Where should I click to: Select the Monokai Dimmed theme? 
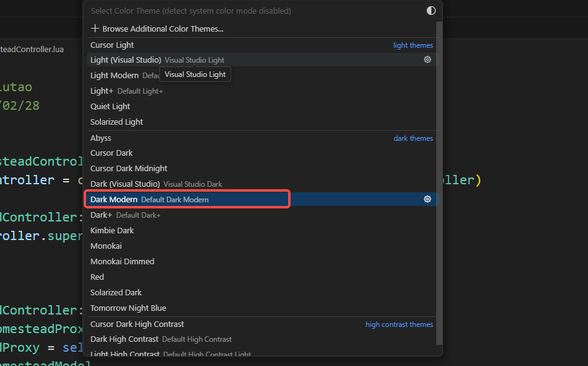tap(261, 262)
